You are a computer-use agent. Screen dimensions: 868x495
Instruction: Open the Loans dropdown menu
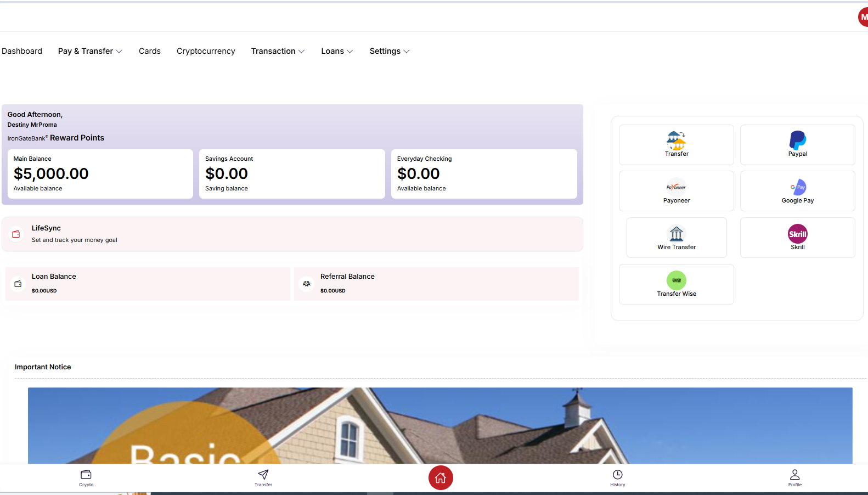coord(337,51)
